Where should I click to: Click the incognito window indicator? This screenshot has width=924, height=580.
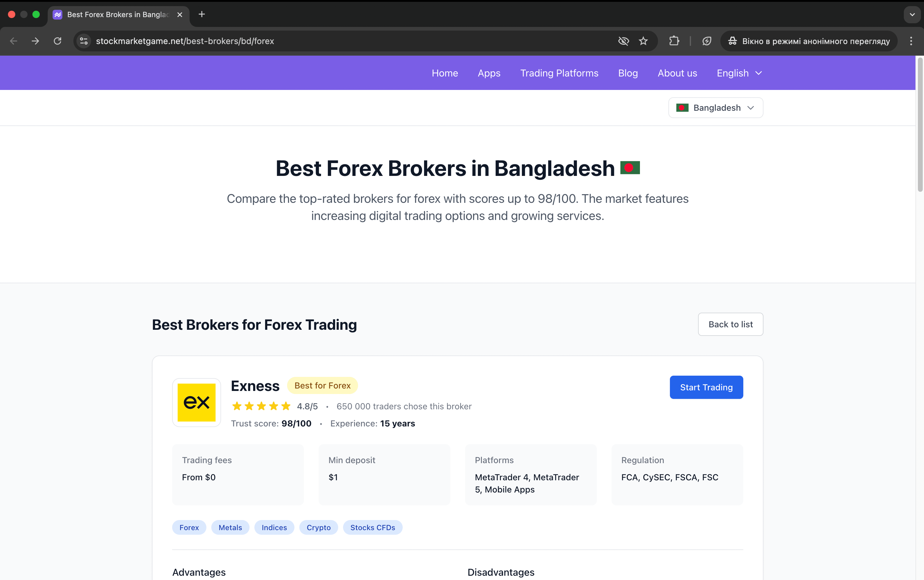coord(809,41)
